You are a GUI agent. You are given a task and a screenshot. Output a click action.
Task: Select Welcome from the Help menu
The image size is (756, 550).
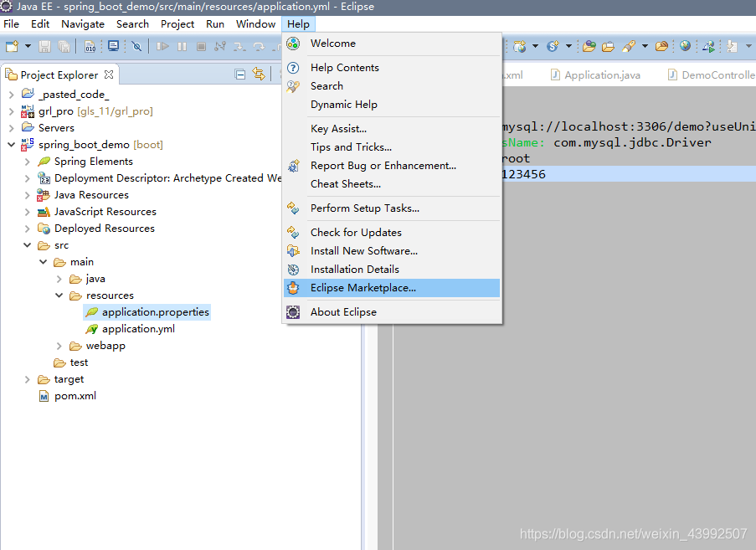[392, 44]
